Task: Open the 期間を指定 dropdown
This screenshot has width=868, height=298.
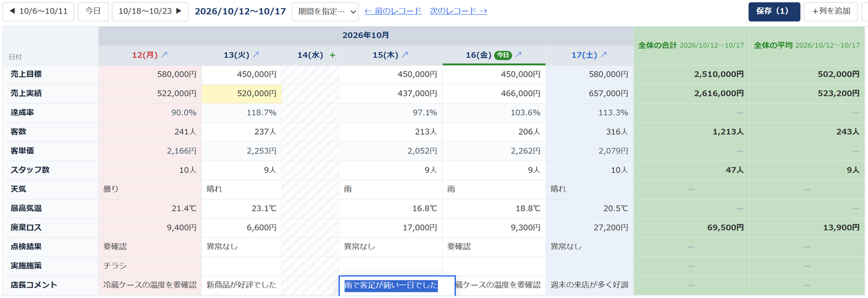Action: [325, 11]
